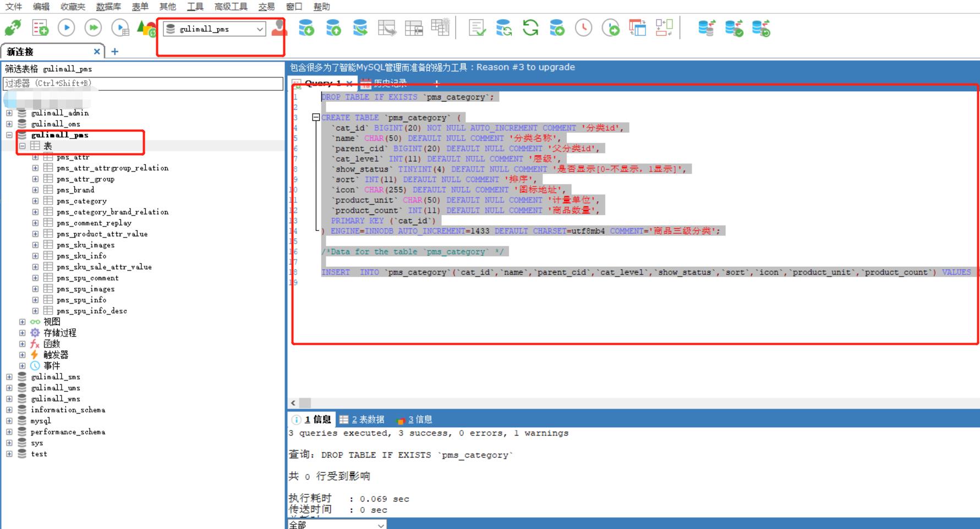Screen dimensions: 980x529
Task: Select the 函数 functions node
Action: pos(52,344)
